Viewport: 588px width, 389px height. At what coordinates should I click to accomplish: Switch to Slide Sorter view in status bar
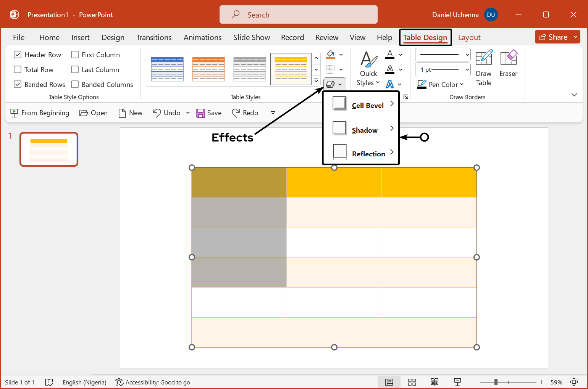[412, 382]
